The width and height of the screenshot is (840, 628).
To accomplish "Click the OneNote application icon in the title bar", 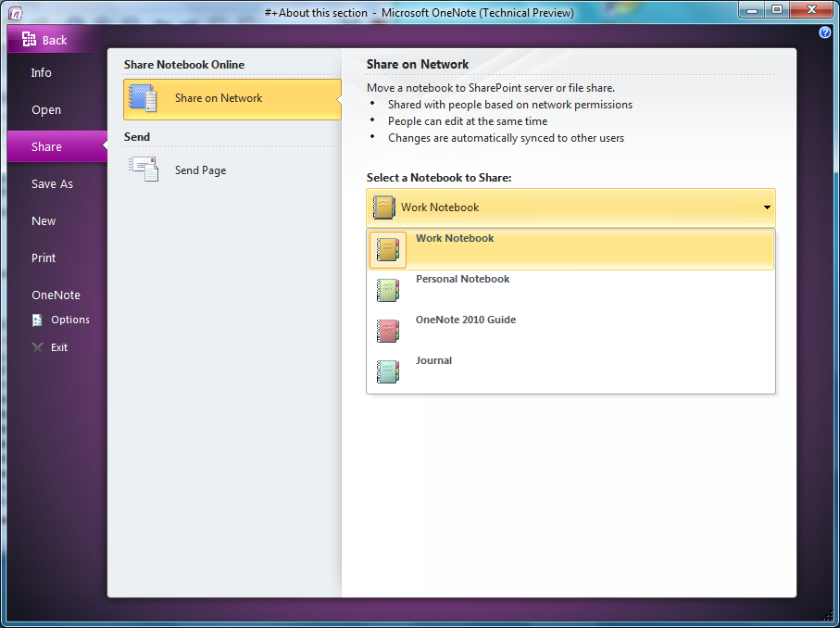I will [14, 12].
